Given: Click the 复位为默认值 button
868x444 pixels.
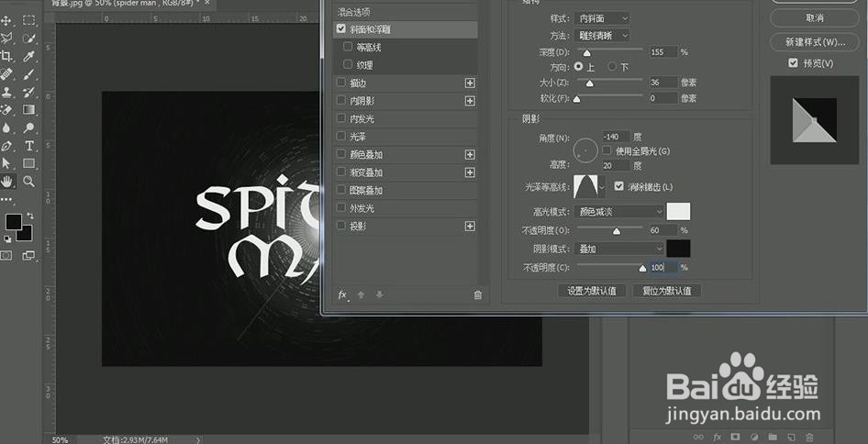Looking at the screenshot, I should point(667,291).
